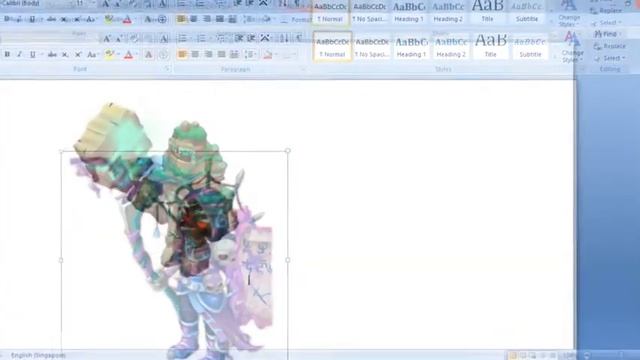Viewport: 640px width, 360px height.
Task: Open font color dropdown arrow
Action: [x=137, y=54]
